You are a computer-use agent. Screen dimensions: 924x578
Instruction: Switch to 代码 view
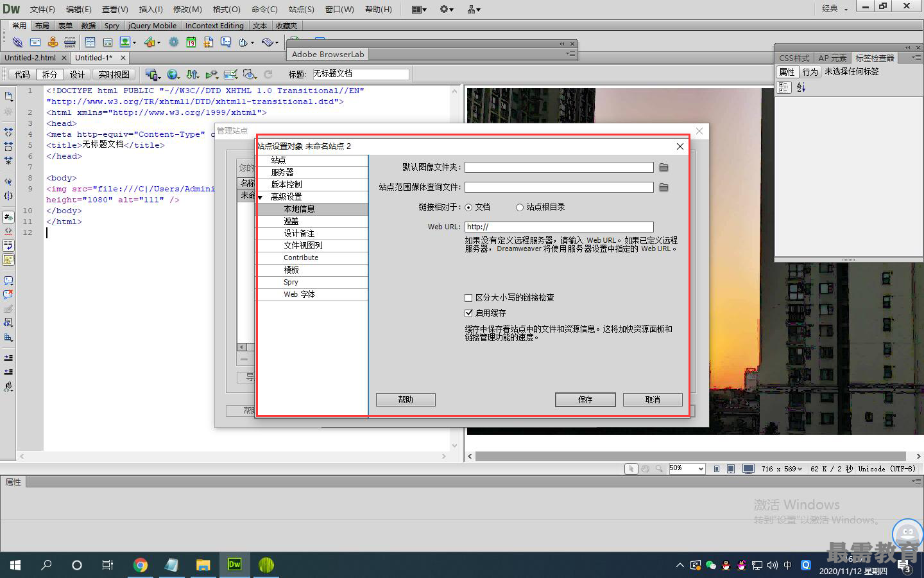pos(22,74)
